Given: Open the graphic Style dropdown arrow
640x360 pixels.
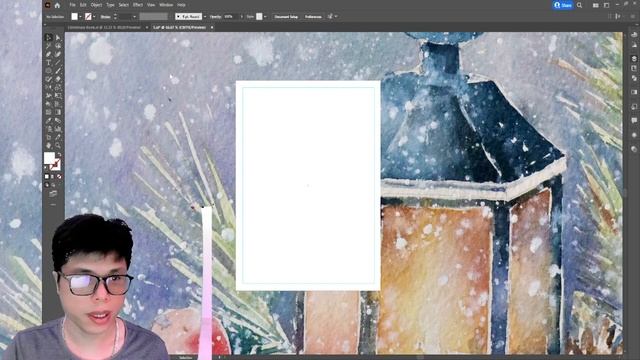Looking at the screenshot, I should (265, 17).
